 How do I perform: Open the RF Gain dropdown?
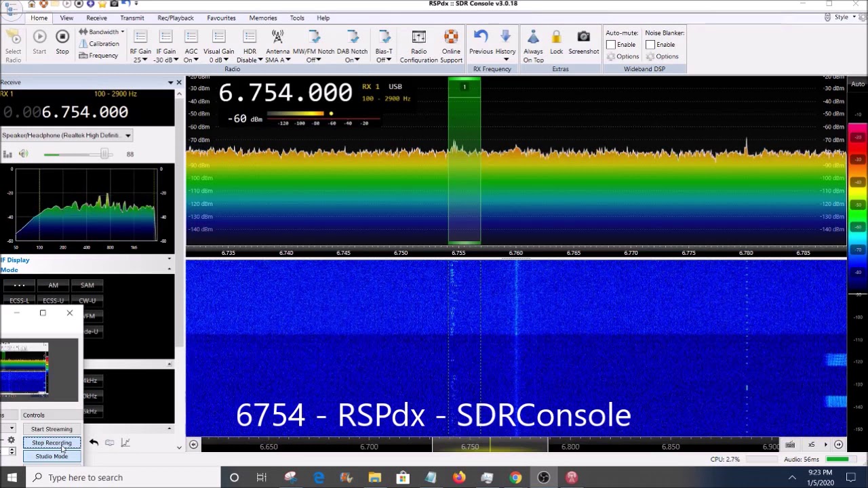140,47
